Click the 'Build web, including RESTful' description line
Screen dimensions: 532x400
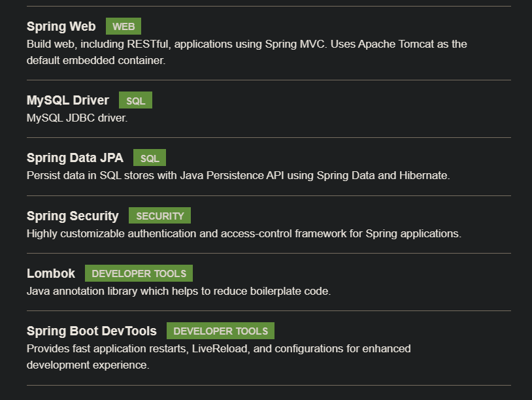click(246, 44)
